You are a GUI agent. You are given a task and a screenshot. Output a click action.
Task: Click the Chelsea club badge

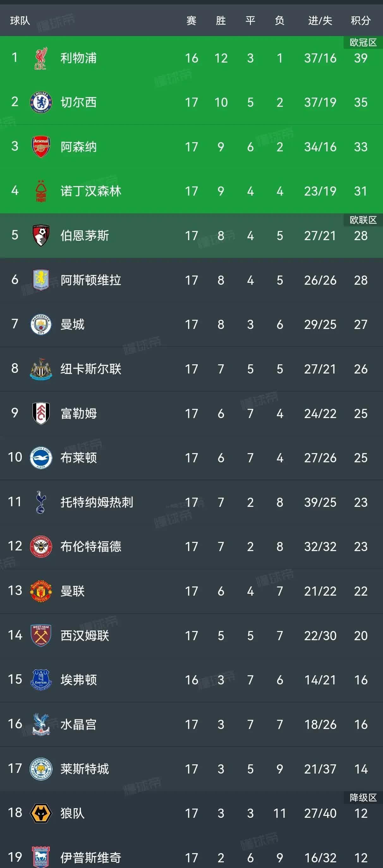[x=40, y=103]
